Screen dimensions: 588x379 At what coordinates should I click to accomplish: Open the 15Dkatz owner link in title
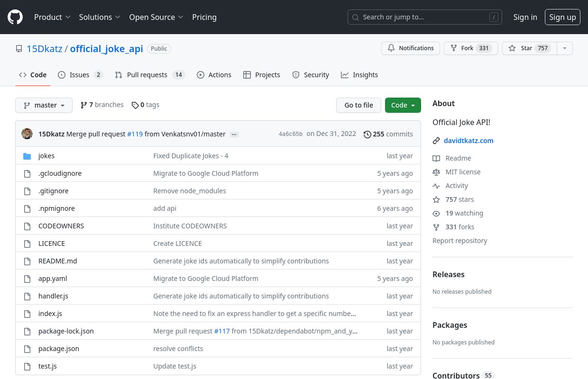coord(45,49)
